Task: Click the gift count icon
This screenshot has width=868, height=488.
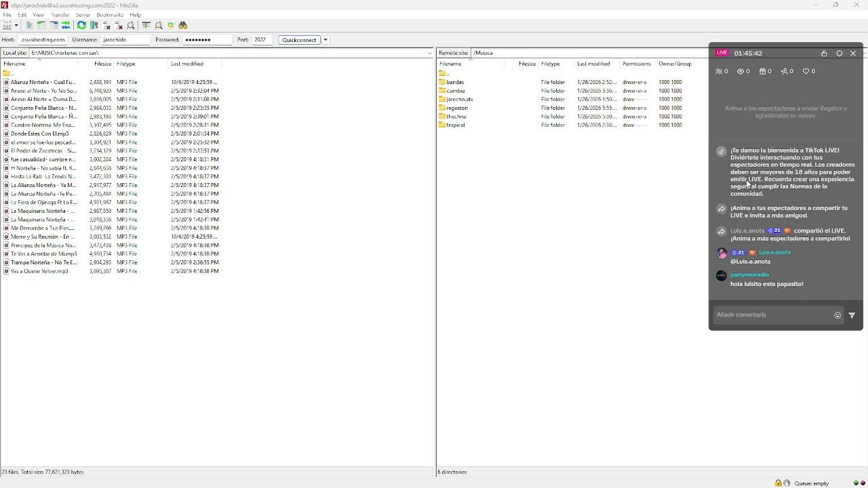Action: tap(762, 71)
